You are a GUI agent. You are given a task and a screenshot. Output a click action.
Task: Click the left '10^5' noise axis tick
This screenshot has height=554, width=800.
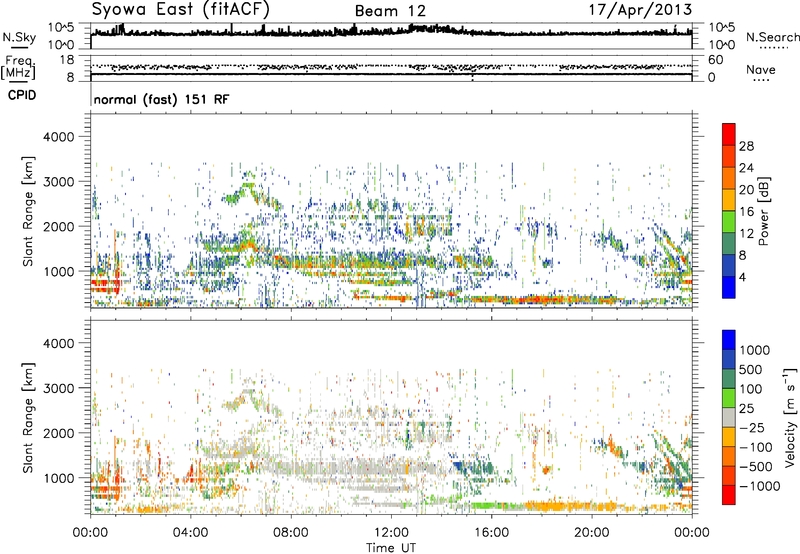point(61,27)
